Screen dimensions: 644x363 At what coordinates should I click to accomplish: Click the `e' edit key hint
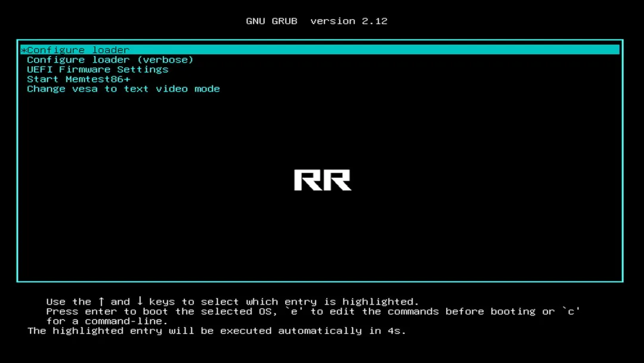coord(294,312)
